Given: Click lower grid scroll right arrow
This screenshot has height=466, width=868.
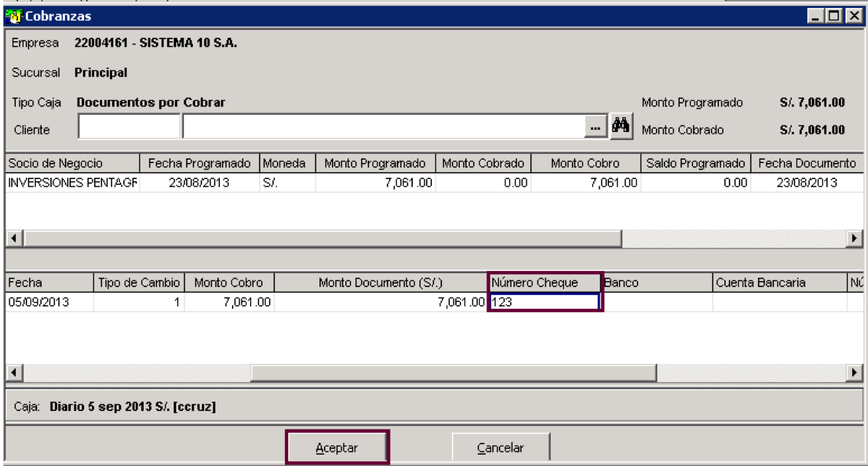Looking at the screenshot, I should (855, 372).
